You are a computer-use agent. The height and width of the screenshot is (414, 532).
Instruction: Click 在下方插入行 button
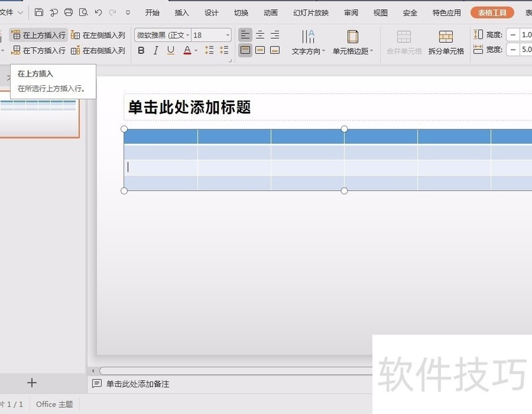(39, 51)
